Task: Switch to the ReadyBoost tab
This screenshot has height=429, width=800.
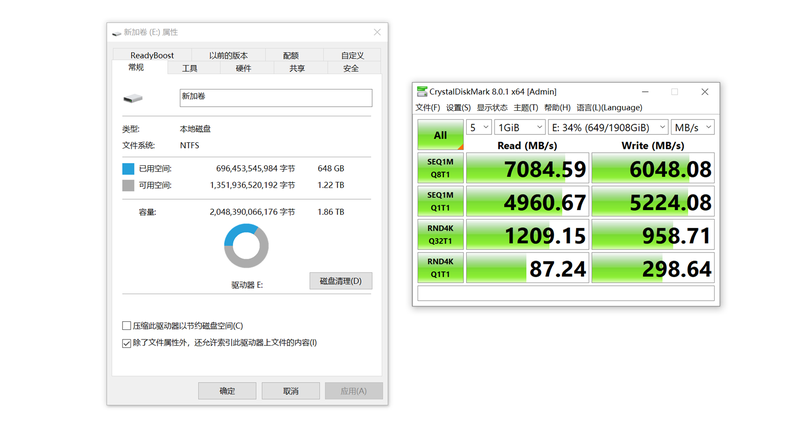Action: [152, 55]
